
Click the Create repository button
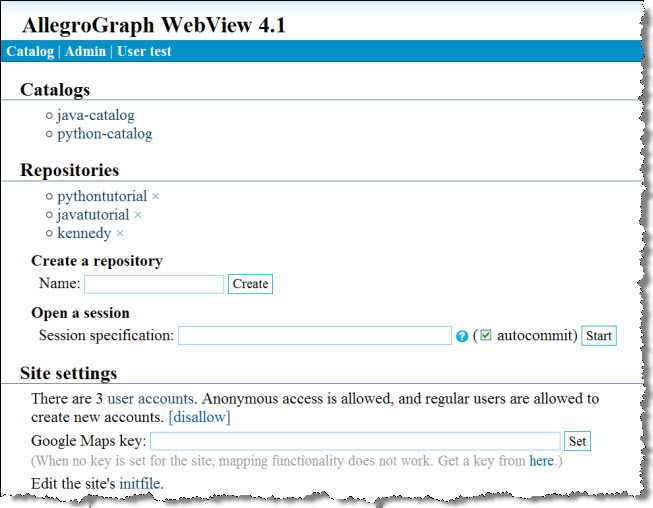[250, 284]
